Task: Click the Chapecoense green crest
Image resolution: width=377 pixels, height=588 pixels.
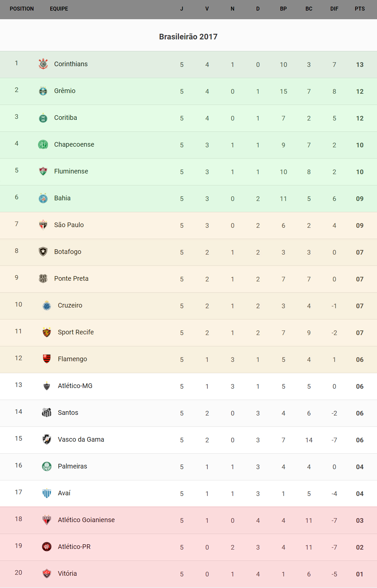Action: click(x=43, y=144)
